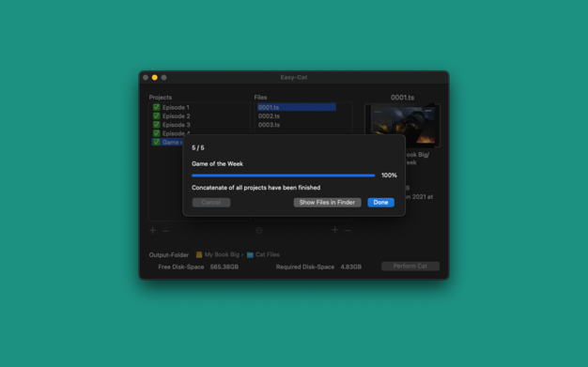The image size is (588, 367).
Task: Toggle the Episode 4 checkbox
Action: (156, 133)
